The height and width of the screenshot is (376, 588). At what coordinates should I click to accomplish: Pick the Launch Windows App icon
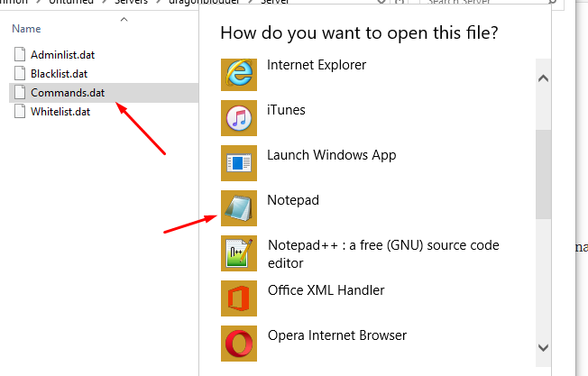pyautogui.click(x=239, y=163)
